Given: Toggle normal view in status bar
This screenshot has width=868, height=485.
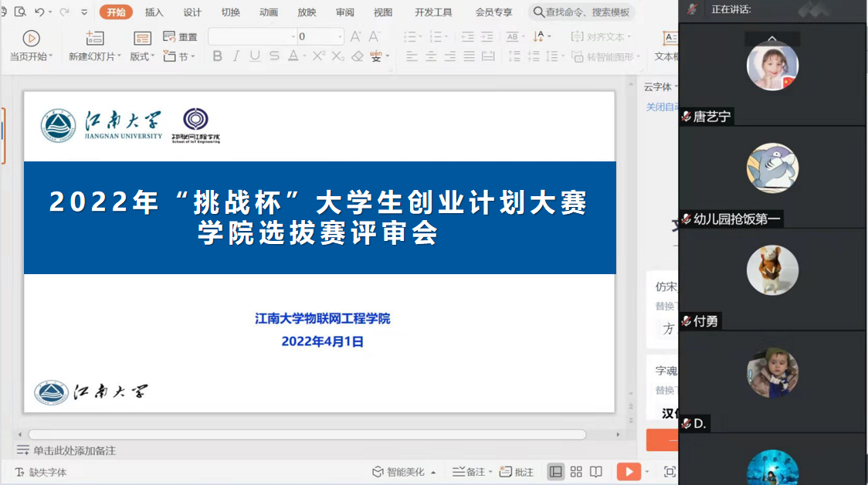Looking at the screenshot, I should tap(555, 471).
